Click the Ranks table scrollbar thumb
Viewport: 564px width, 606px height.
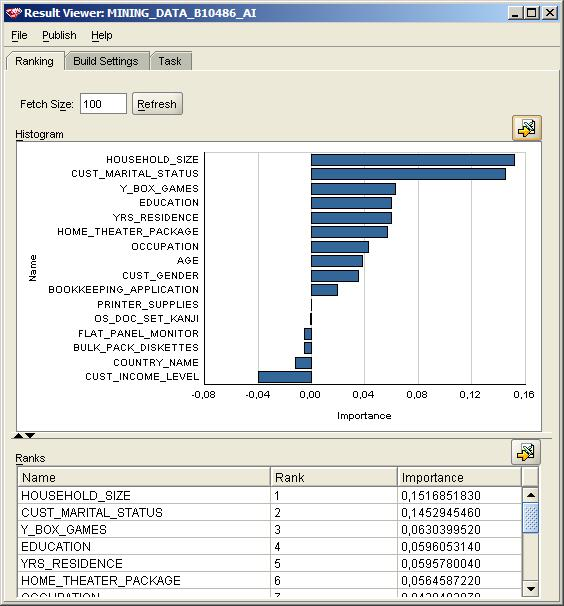tap(530, 518)
